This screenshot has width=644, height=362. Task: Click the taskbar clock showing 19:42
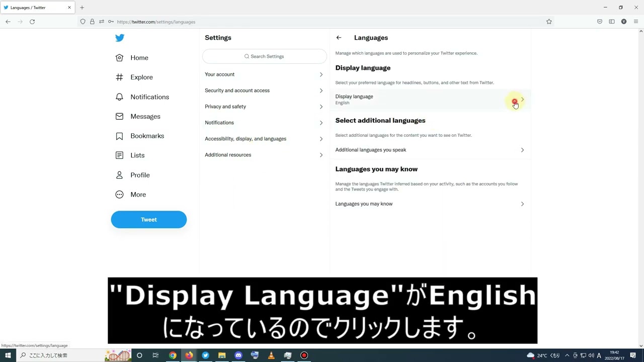click(x=614, y=355)
